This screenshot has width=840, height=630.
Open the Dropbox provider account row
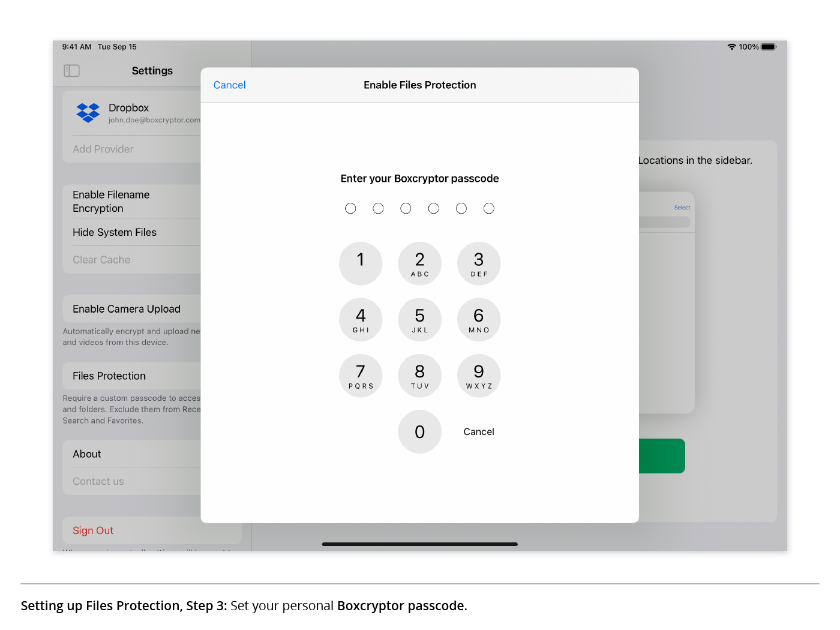[x=132, y=113]
